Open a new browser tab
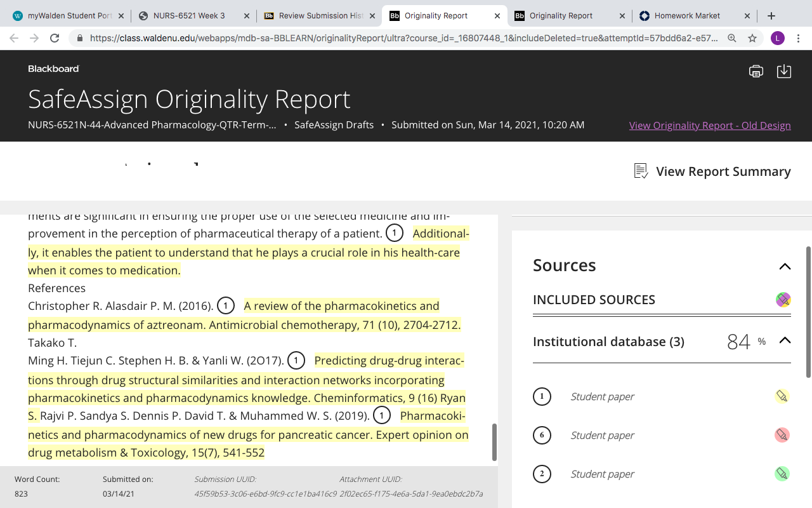The image size is (812, 508). 771,16
